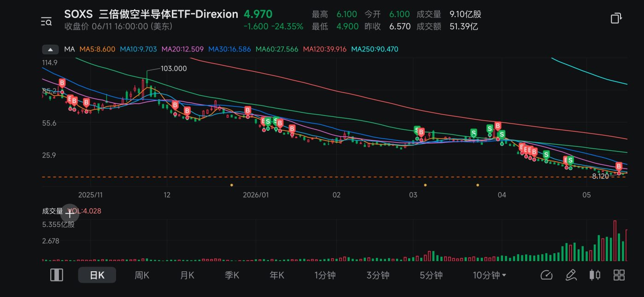Tap the round plus button near volume
Image resolution: width=644 pixels, height=297 pixels.
[70, 213]
